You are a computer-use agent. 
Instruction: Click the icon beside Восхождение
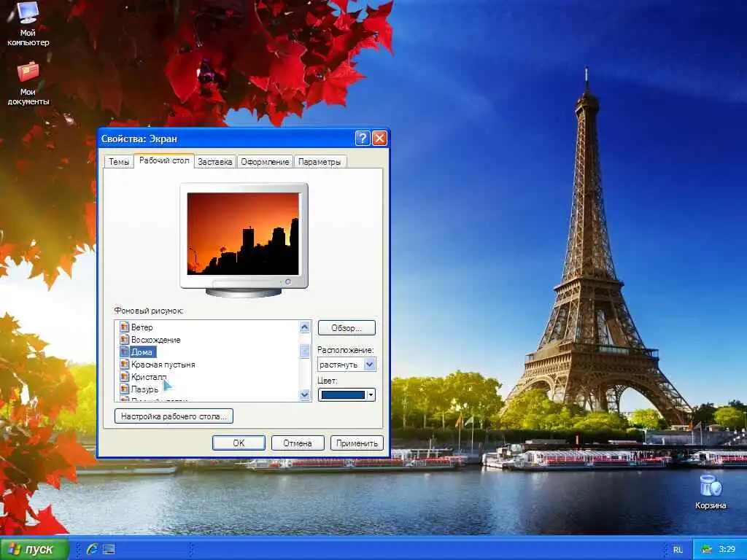(x=124, y=340)
